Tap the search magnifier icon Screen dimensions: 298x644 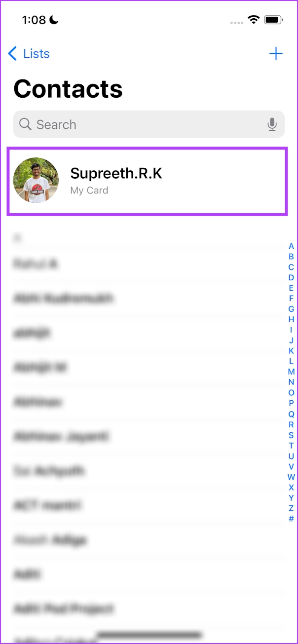point(25,124)
